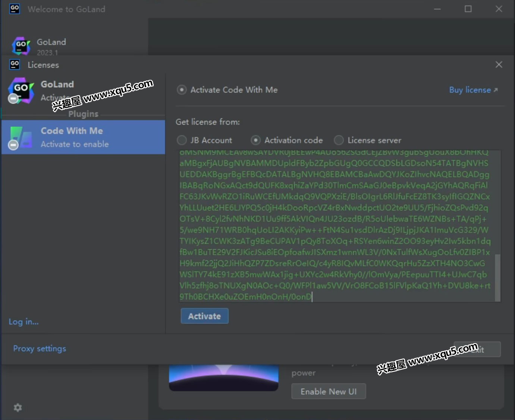515x420 pixels.
Task: Click the Welcome to GoLand title bar icon
Action: click(15, 9)
